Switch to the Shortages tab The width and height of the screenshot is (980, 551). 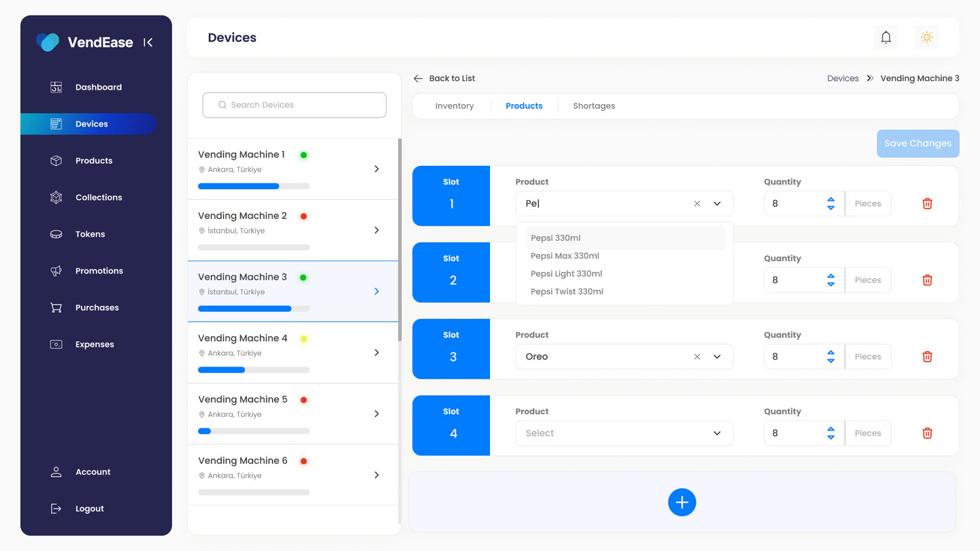point(594,106)
